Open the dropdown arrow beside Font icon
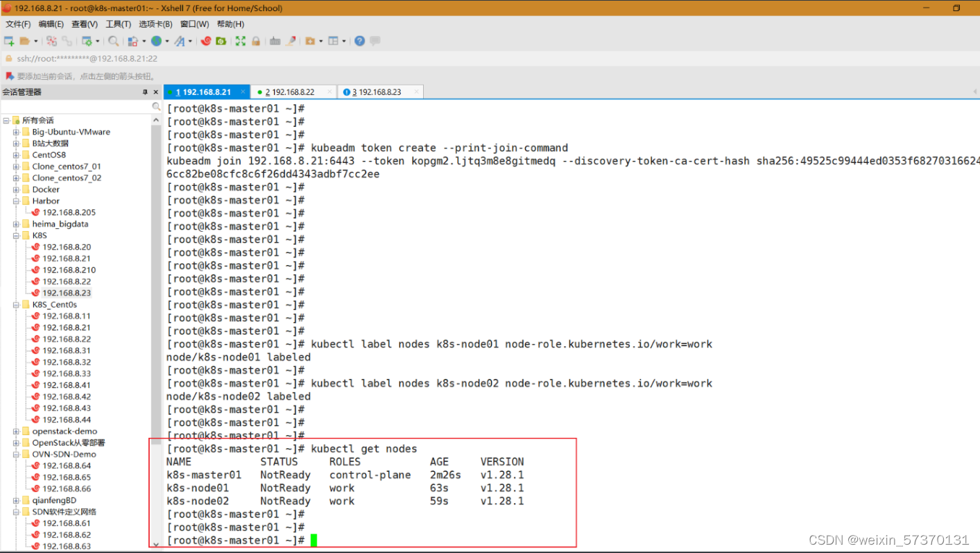The width and height of the screenshot is (980, 553). (x=190, y=41)
